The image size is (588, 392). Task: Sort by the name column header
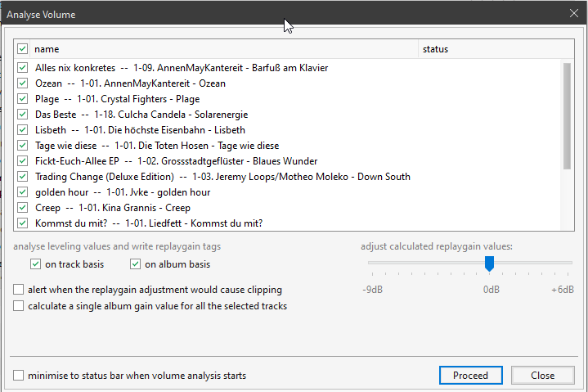pos(224,49)
